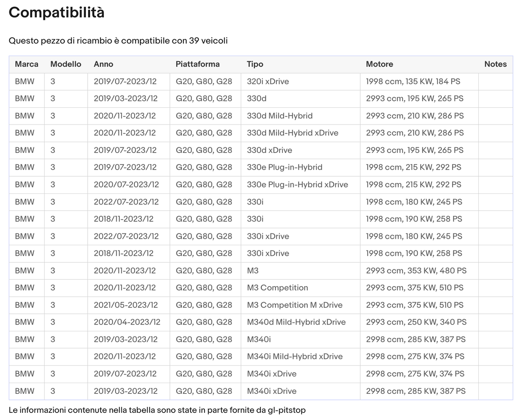Select the 320i xDrive type cell
519x420 pixels.
pos(268,81)
